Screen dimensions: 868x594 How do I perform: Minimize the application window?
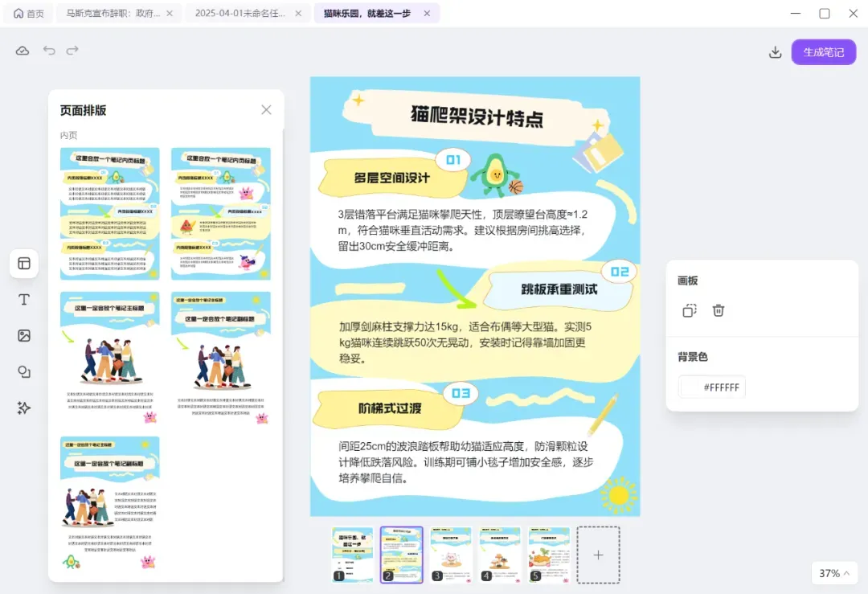(796, 14)
